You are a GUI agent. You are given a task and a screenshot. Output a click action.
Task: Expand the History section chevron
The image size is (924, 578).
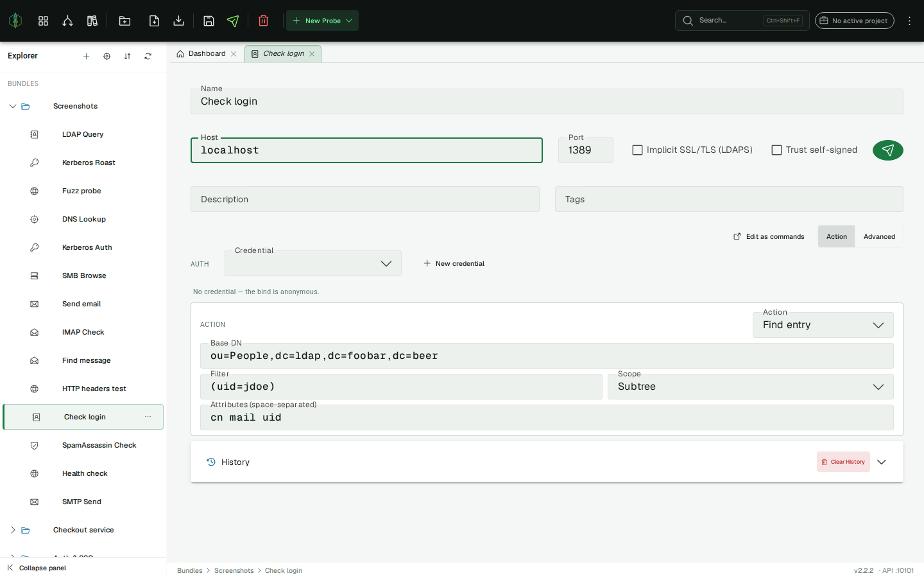pyautogui.click(x=882, y=462)
